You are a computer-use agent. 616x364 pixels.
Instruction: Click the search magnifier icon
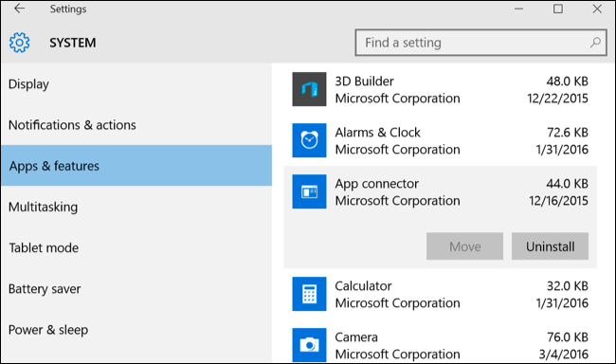click(x=595, y=42)
